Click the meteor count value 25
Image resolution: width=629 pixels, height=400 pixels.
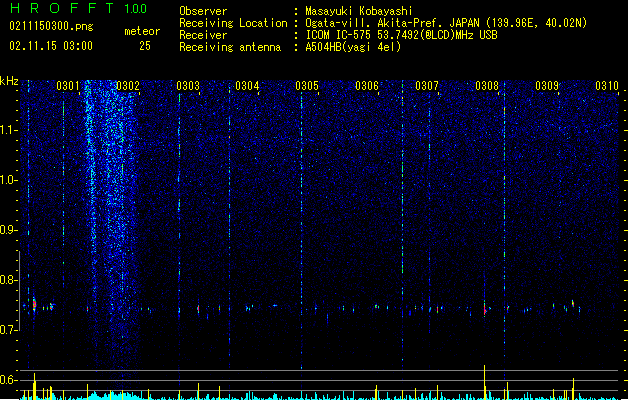pyautogui.click(x=145, y=46)
